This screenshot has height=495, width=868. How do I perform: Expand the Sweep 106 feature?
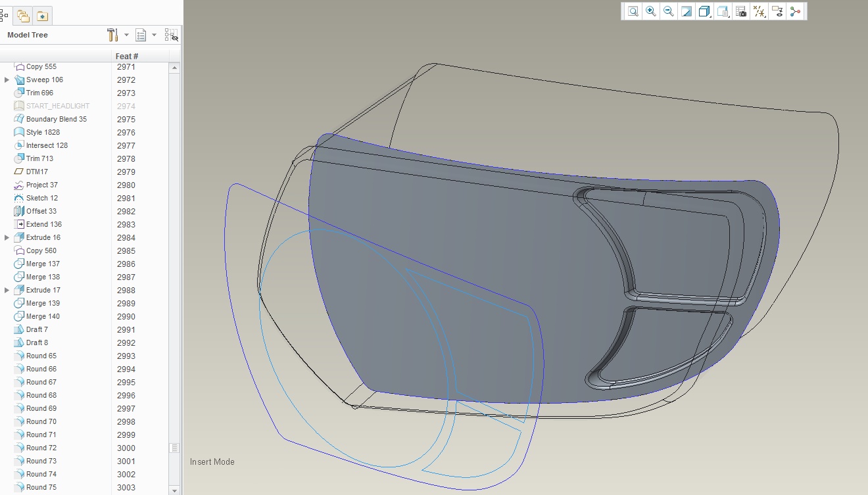tap(7, 80)
